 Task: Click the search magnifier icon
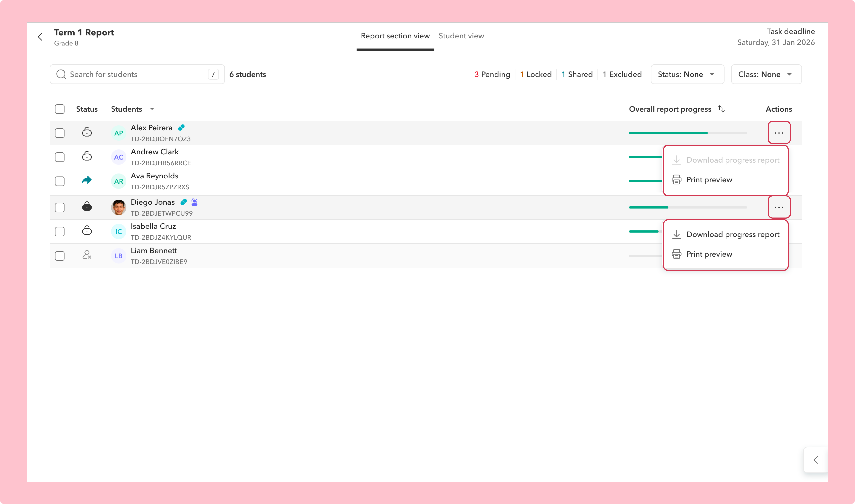pyautogui.click(x=61, y=74)
